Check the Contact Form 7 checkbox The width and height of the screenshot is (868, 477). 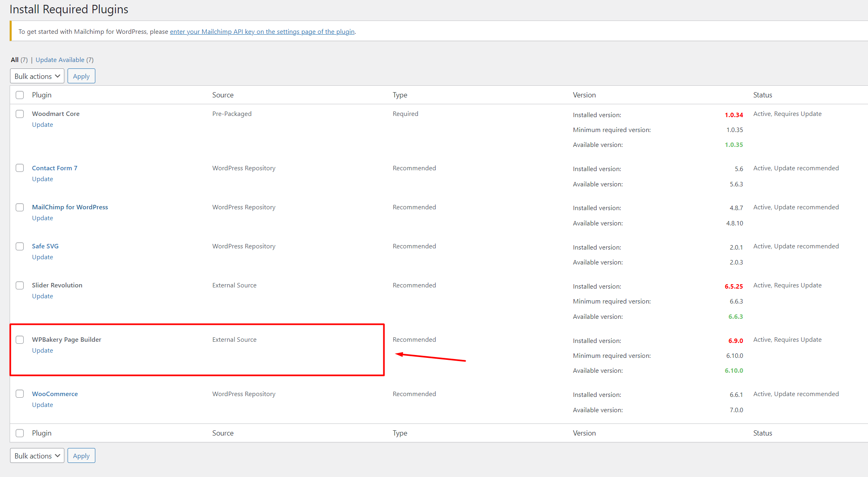click(20, 168)
